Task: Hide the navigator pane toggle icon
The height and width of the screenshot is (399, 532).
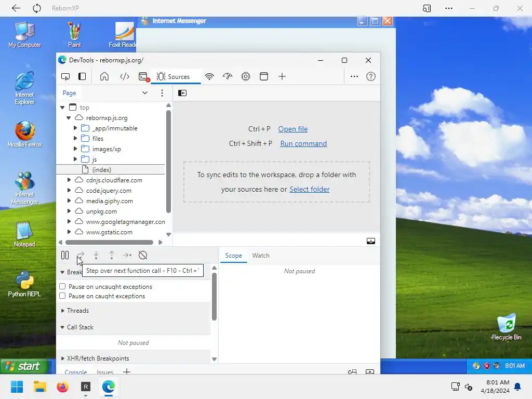Action: coord(182,93)
